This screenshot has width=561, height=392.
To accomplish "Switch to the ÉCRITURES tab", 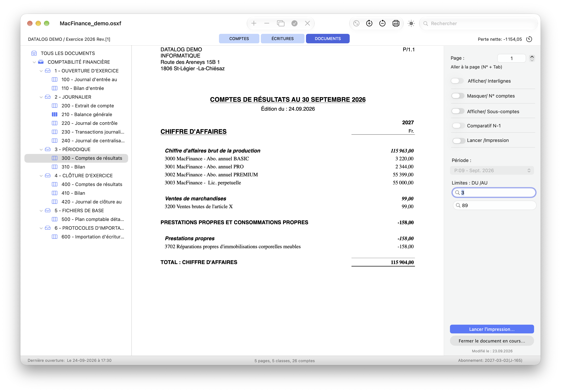I will click(283, 39).
